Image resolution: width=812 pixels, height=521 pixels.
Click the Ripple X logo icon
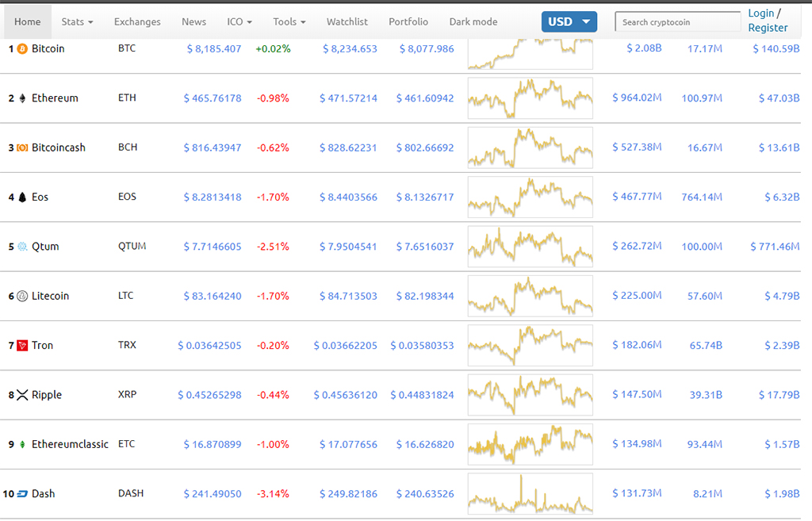coord(22,395)
